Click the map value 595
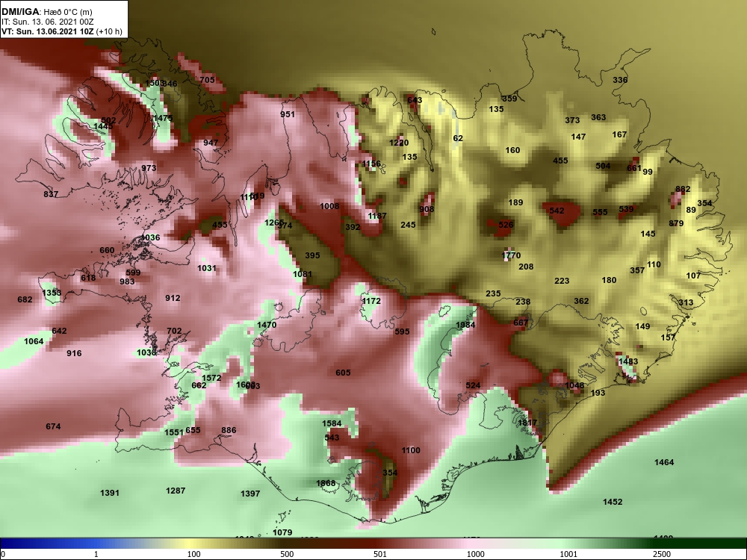Screen dimensions: 747x560 click(x=402, y=332)
